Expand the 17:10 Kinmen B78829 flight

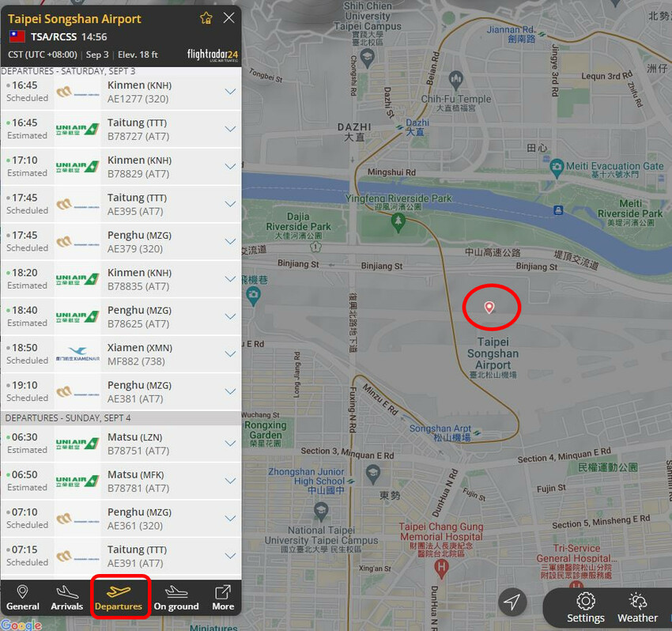click(x=230, y=167)
